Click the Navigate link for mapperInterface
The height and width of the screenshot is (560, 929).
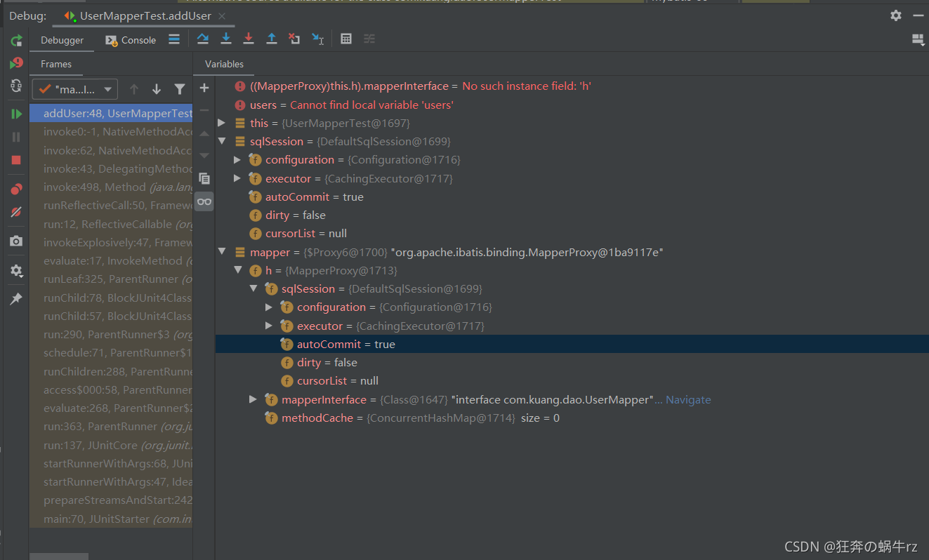point(688,399)
